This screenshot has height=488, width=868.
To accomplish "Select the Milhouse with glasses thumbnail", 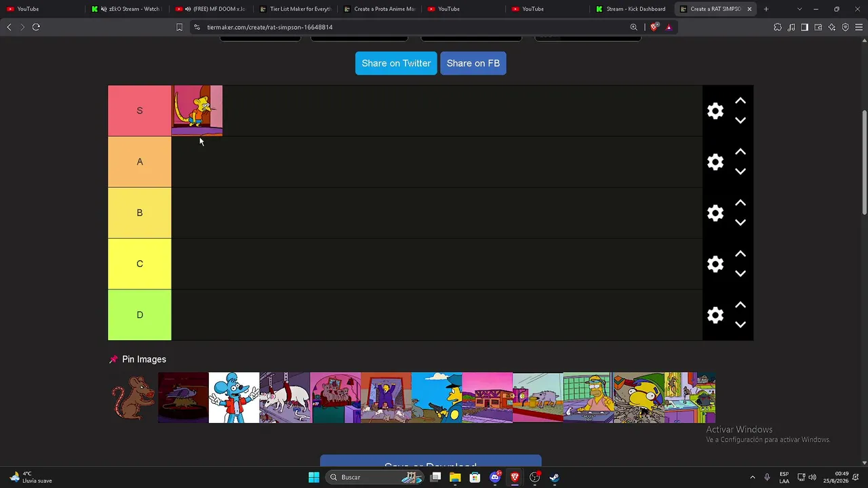I will tap(639, 398).
